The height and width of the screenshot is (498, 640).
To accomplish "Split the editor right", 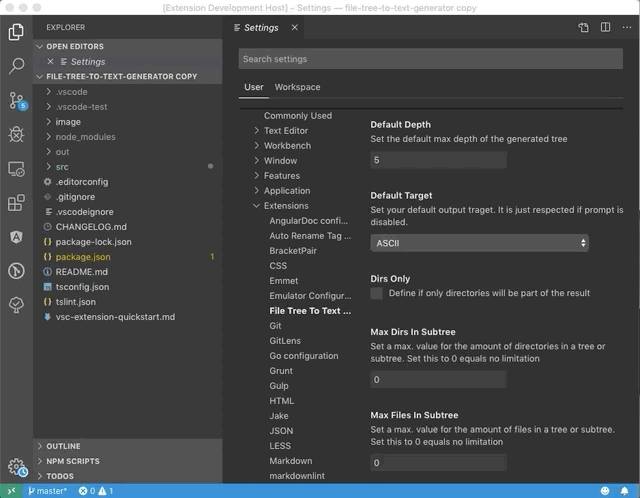I will (605, 27).
